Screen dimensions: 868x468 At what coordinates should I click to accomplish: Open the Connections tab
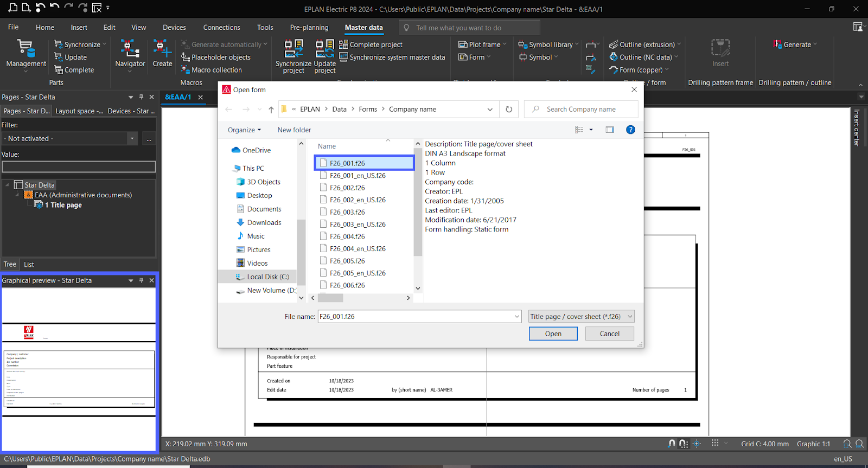pyautogui.click(x=221, y=27)
